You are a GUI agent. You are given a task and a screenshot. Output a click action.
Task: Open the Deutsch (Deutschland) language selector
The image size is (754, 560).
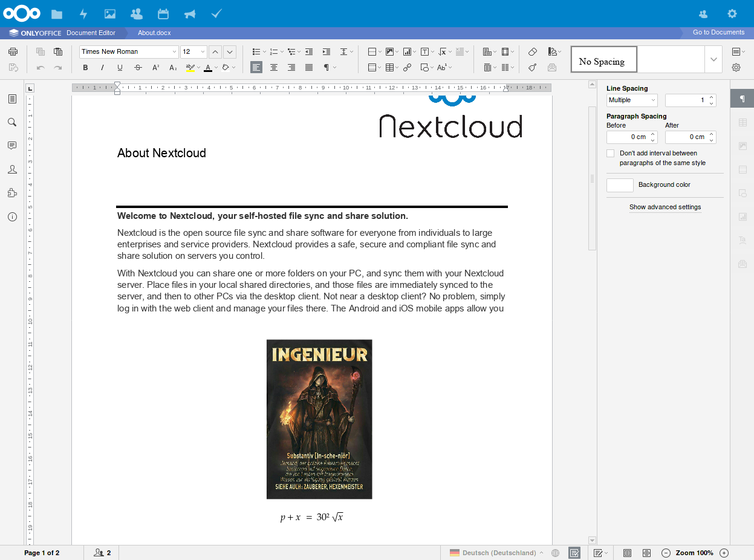(x=496, y=553)
